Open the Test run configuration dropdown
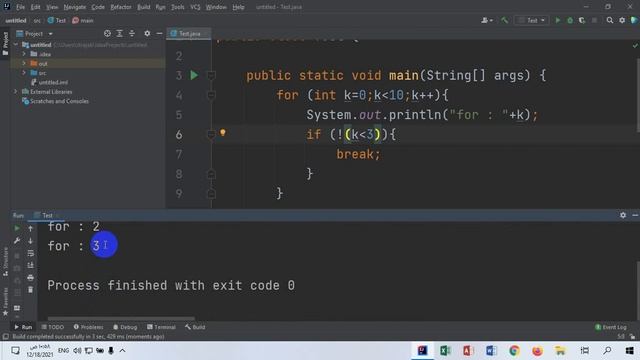This screenshot has width=640, height=360. (531, 20)
